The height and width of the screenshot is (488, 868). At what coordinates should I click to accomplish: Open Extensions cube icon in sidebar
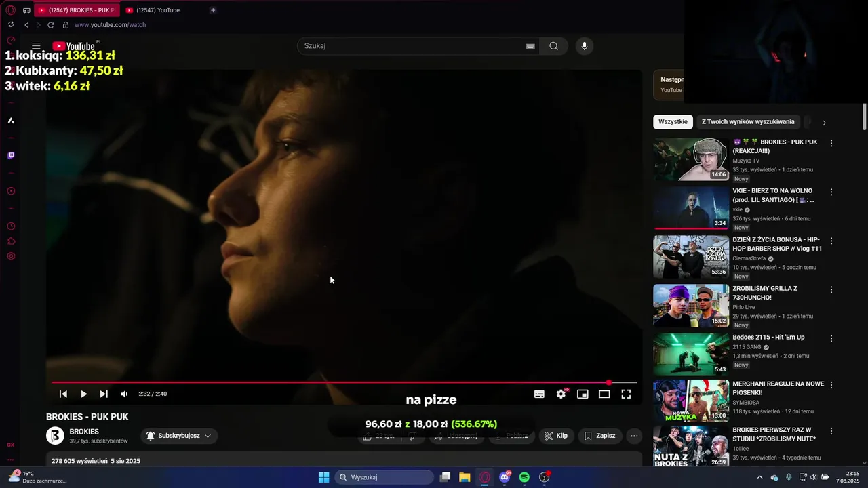tap(11, 241)
